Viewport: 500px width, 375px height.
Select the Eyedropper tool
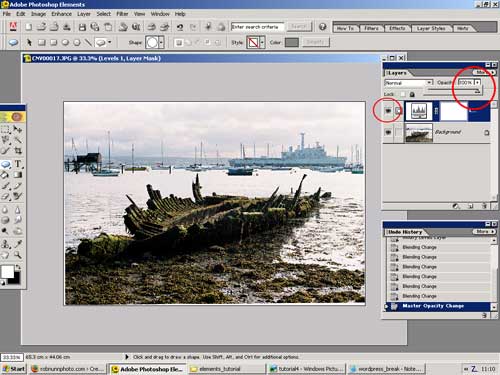point(18,244)
